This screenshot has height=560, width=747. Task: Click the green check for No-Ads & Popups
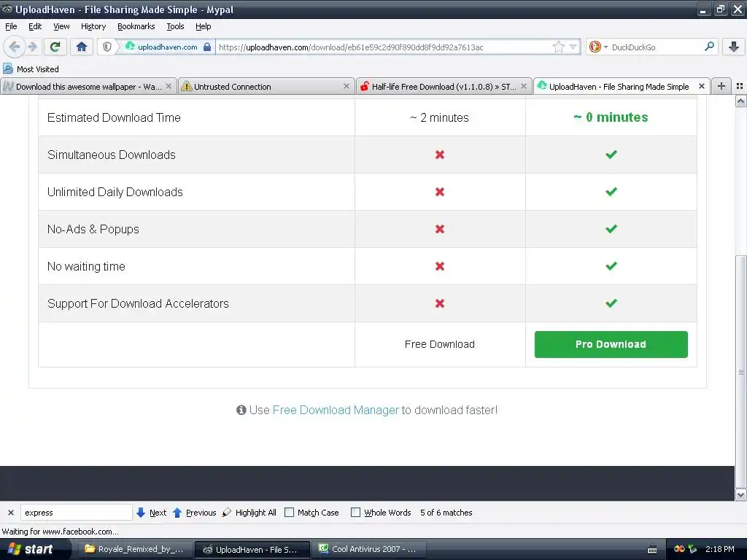[x=611, y=228]
